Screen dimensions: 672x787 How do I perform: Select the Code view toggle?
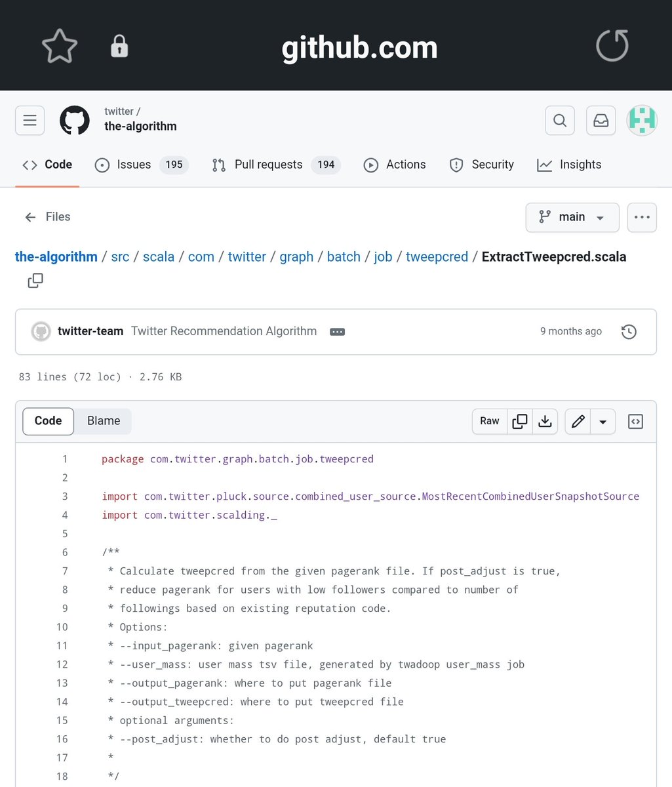point(48,421)
